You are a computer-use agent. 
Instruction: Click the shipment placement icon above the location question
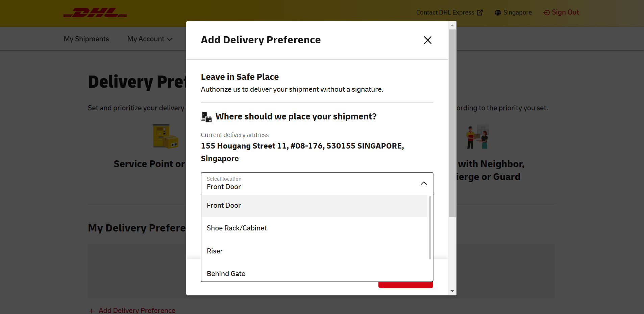tap(206, 117)
